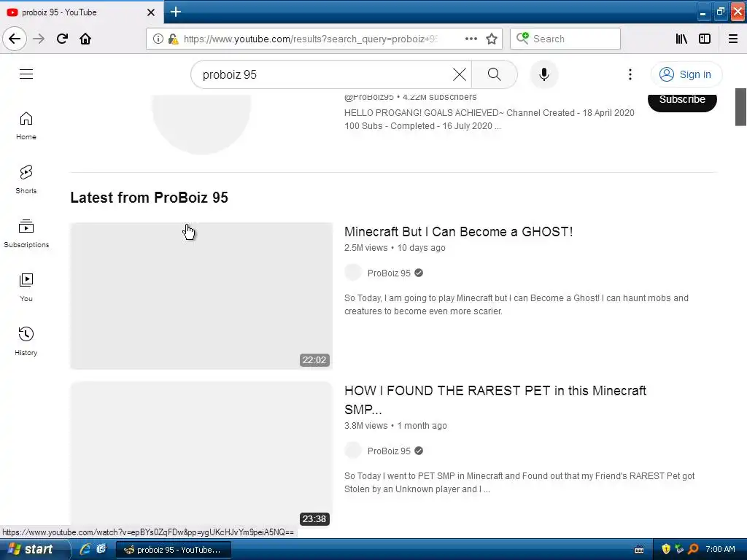Open video title Minecraft But I Can Become a GHOST!
747x560 pixels.
458,232
